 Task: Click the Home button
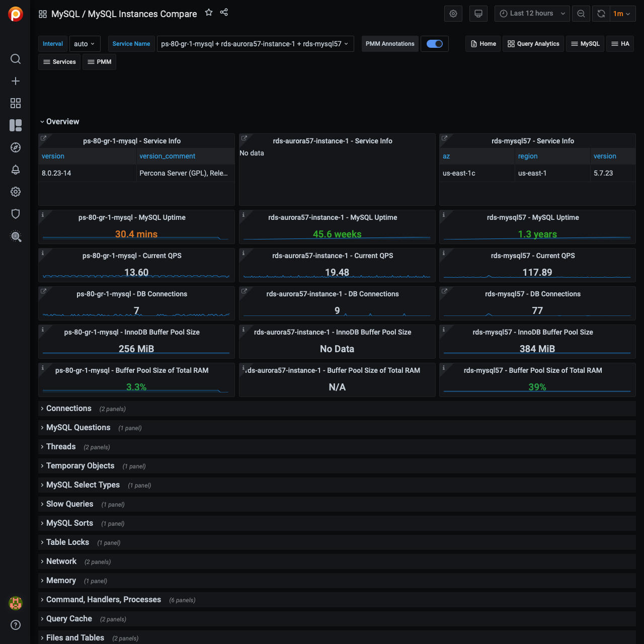tap(483, 44)
